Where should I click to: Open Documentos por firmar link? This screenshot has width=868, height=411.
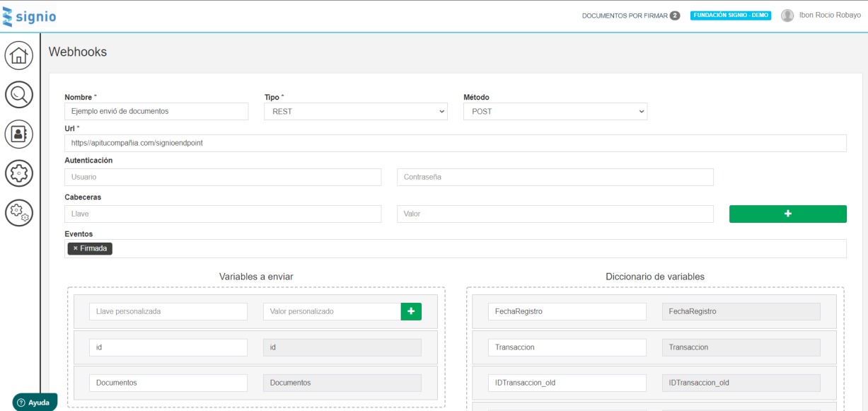[625, 16]
